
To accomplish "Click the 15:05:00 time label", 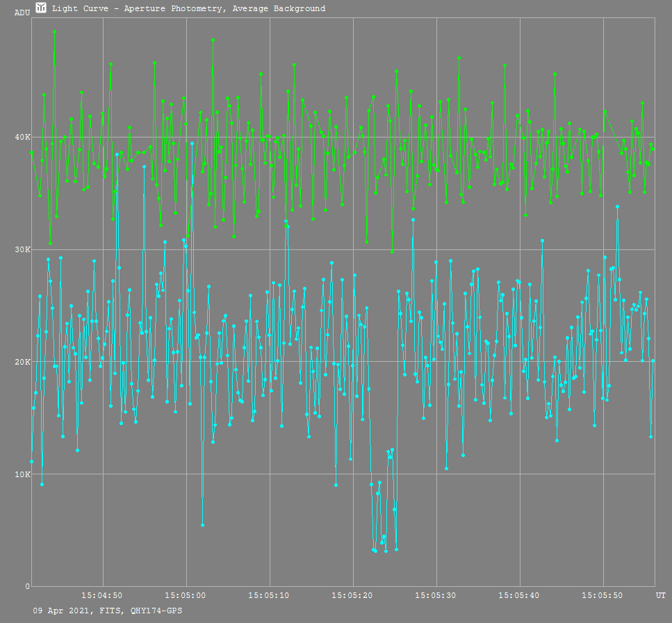I will 185,596.
